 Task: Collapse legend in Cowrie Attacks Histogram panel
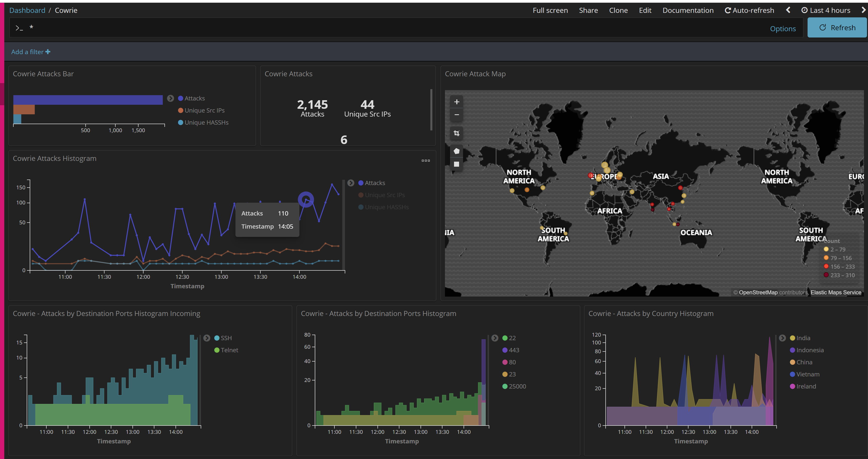[x=351, y=183]
